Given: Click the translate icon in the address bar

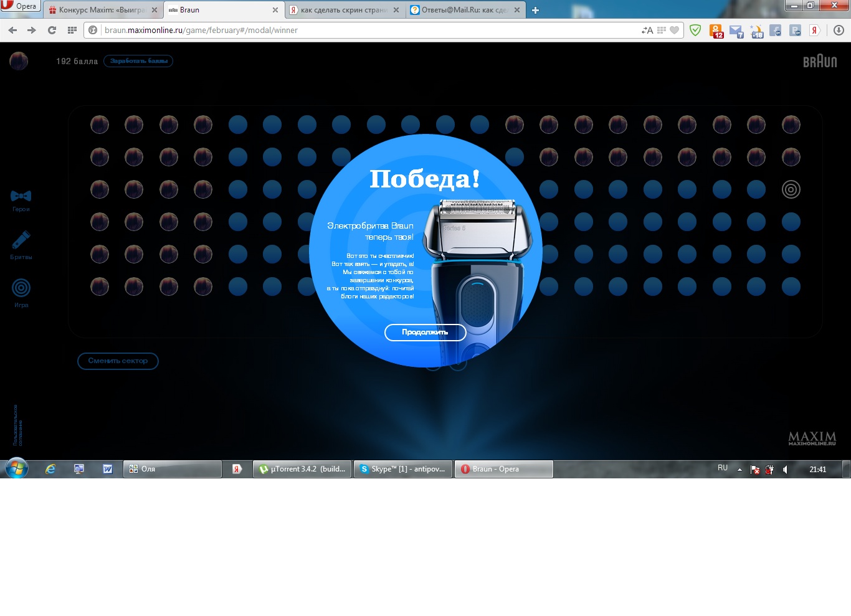Looking at the screenshot, I should click(x=647, y=30).
